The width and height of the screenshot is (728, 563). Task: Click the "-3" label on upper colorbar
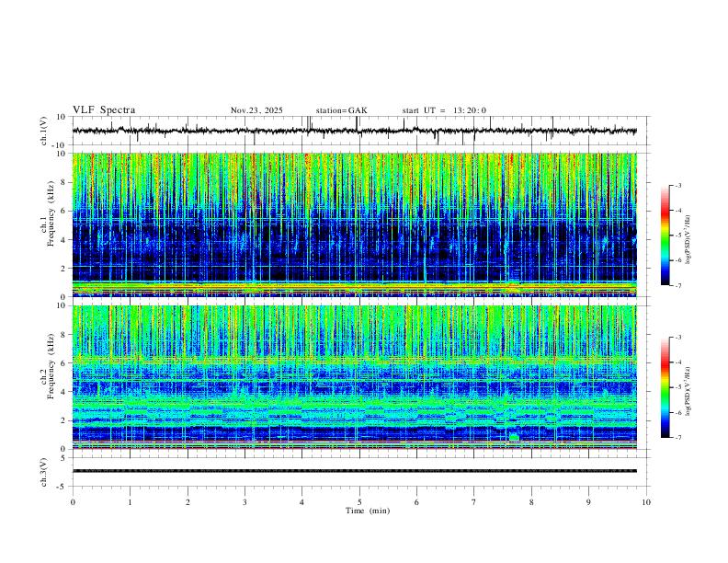click(x=677, y=185)
